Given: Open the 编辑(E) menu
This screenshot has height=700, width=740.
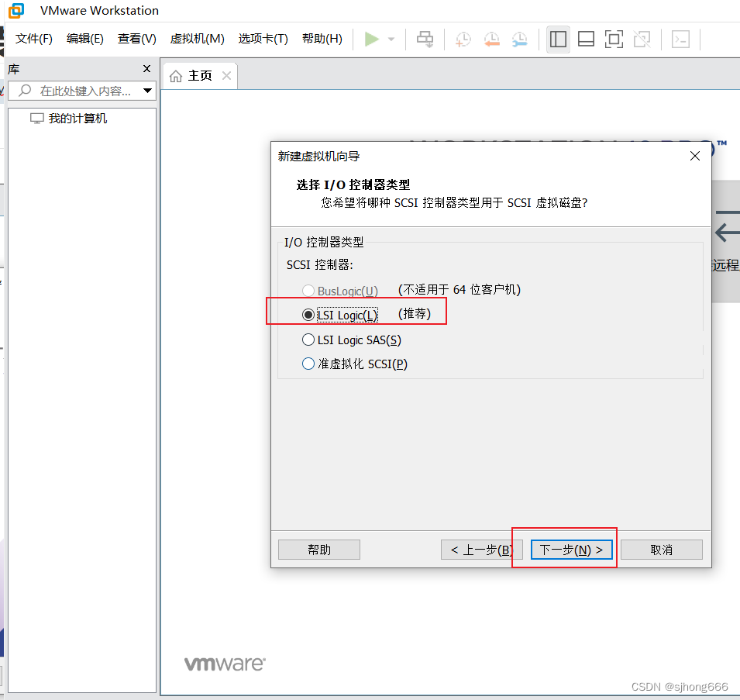Looking at the screenshot, I should [x=85, y=39].
